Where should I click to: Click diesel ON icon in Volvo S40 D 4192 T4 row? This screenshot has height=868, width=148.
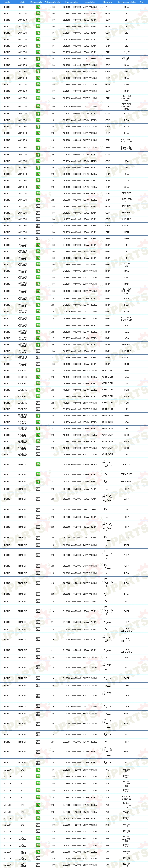(38, 825)
